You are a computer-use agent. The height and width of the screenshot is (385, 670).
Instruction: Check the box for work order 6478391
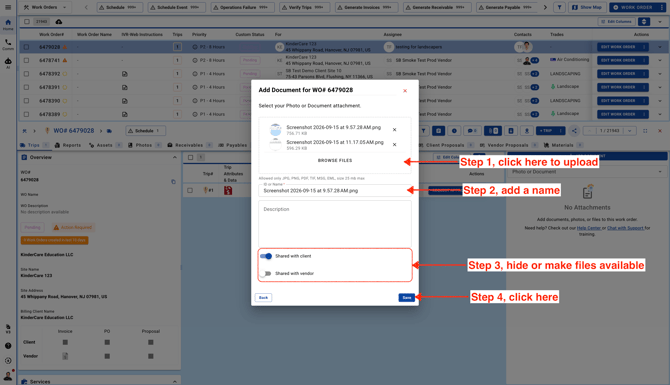(26, 87)
